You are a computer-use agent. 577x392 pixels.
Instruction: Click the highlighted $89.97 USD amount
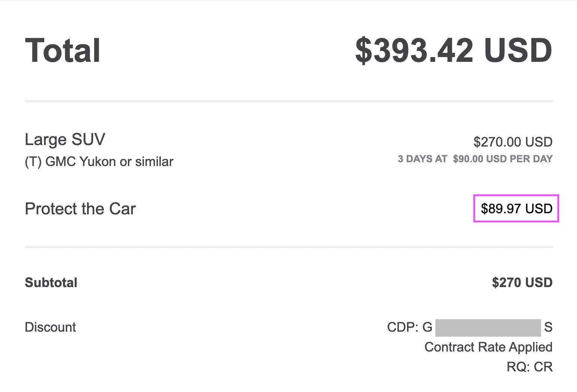pos(517,209)
